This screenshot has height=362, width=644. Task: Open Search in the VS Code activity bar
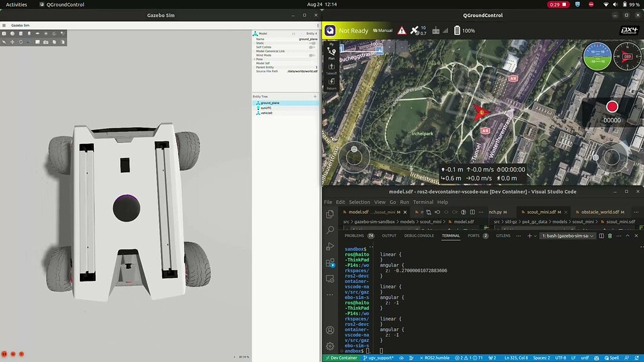coord(330,231)
